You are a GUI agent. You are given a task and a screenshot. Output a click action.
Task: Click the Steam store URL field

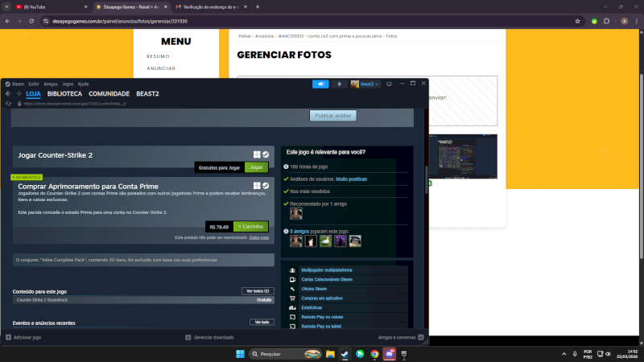tap(75, 104)
